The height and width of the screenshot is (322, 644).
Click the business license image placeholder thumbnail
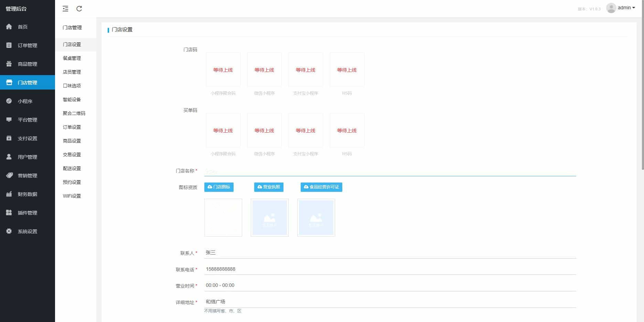click(269, 218)
